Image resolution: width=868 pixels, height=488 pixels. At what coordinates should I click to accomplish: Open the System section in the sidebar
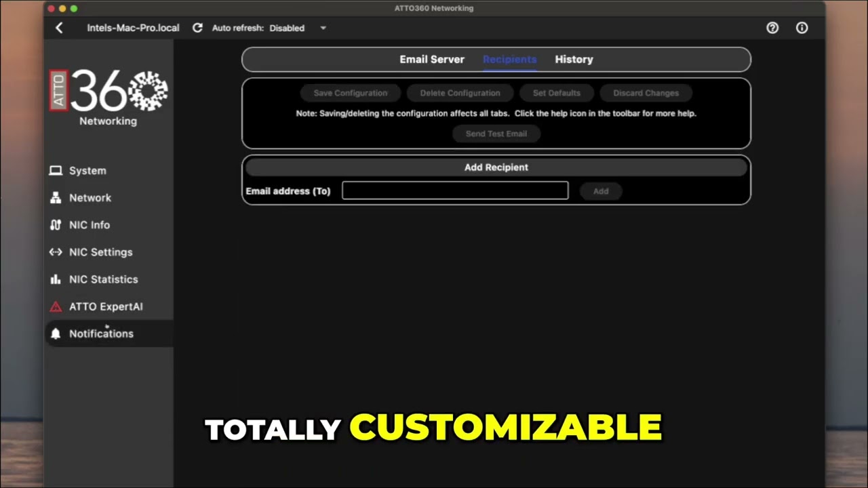(x=109, y=171)
